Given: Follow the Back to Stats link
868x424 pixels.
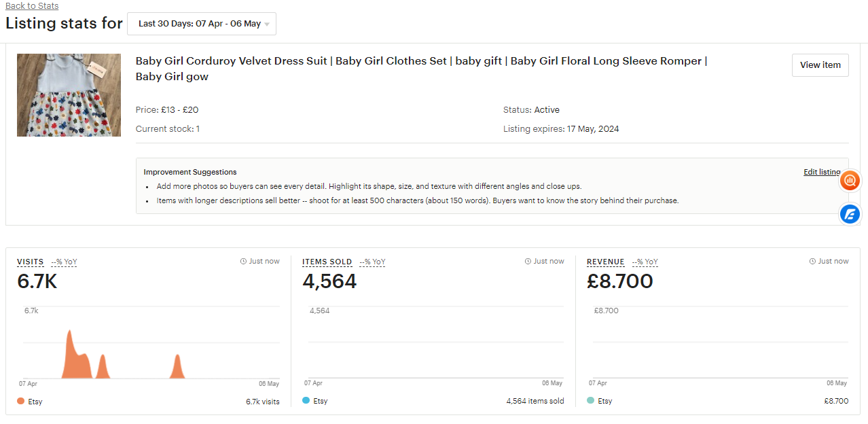Looking at the screenshot, I should 31,5.
